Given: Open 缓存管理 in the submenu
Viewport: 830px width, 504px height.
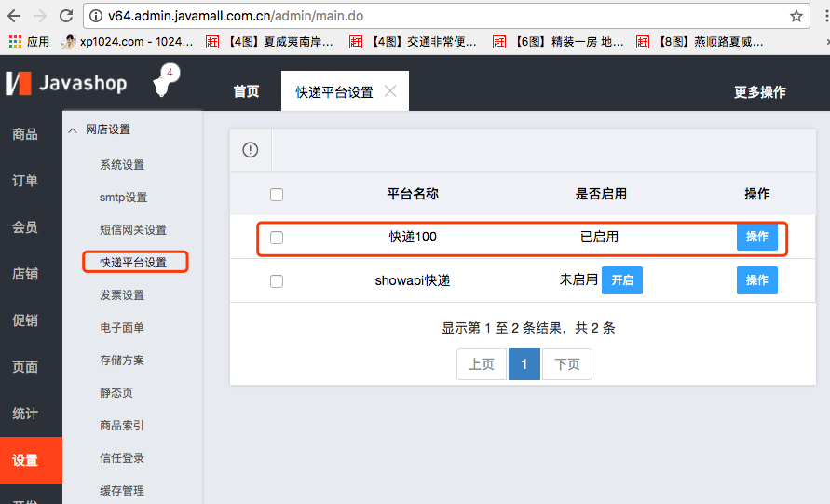Looking at the screenshot, I should (122, 490).
